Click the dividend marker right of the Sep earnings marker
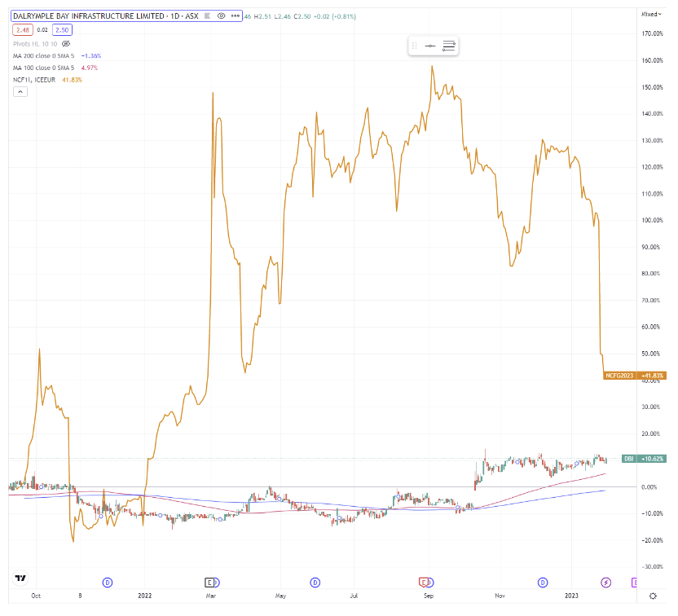Screen dimensions: 678x616 [430, 583]
